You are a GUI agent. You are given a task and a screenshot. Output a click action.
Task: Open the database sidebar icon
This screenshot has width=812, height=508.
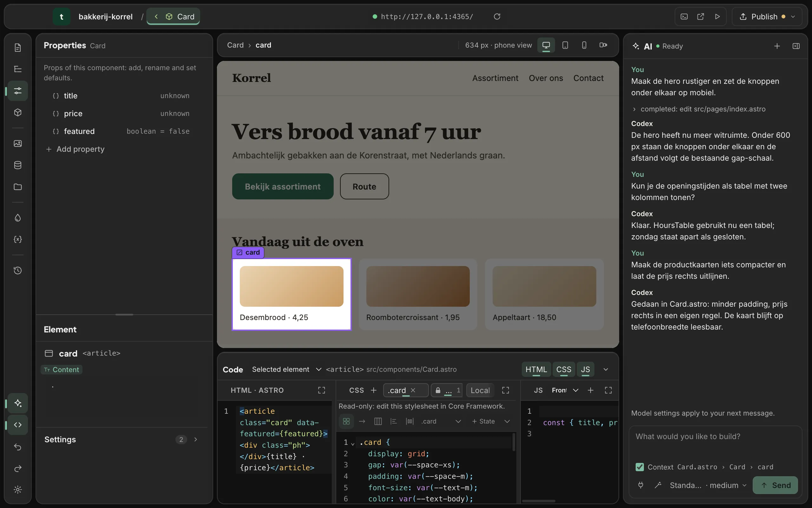18,165
